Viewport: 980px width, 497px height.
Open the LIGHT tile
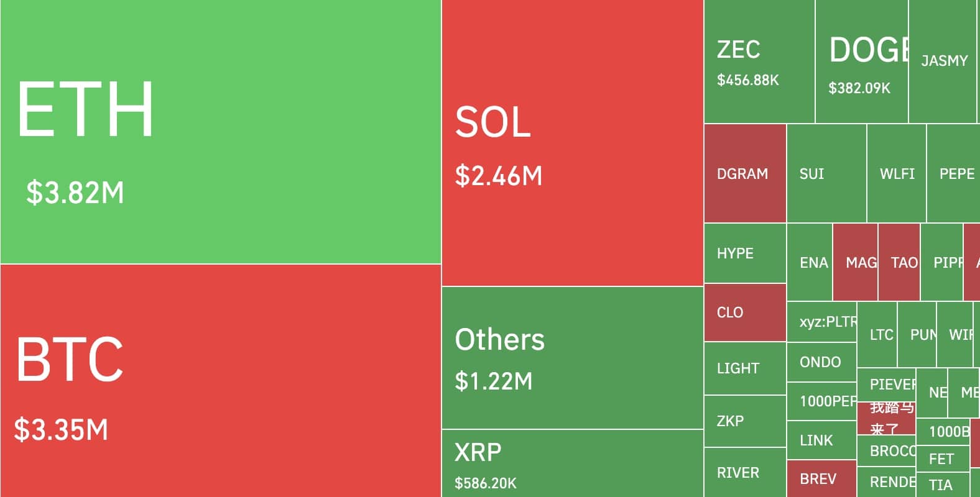point(745,368)
